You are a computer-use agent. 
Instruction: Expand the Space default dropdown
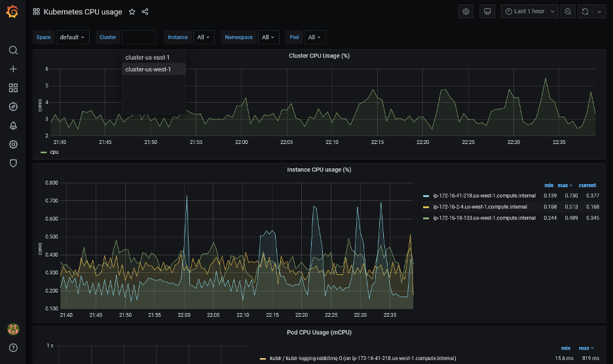click(72, 37)
